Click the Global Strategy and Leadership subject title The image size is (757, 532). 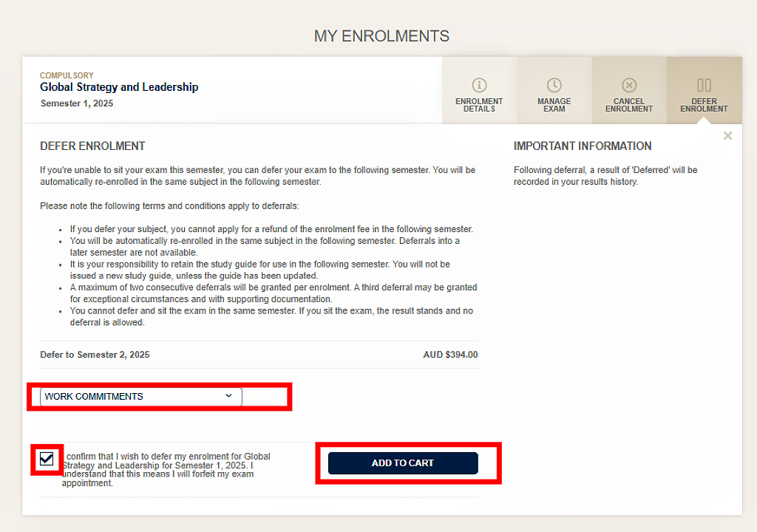click(x=119, y=87)
